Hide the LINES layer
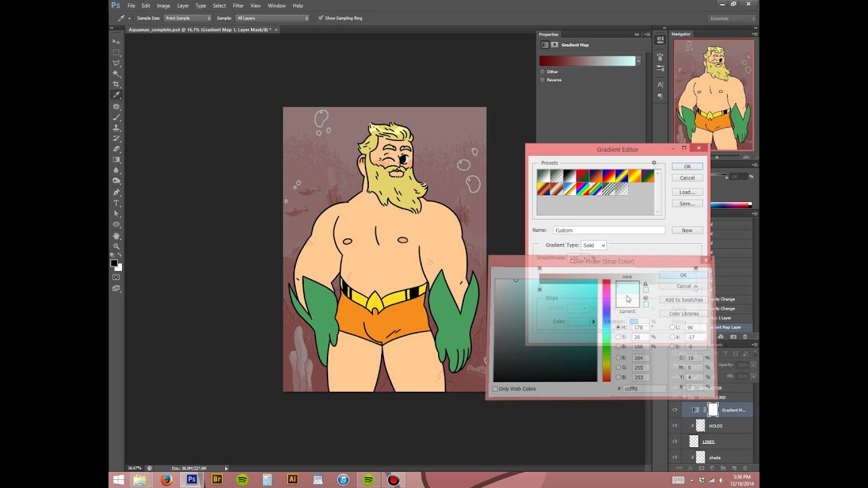 [x=675, y=441]
